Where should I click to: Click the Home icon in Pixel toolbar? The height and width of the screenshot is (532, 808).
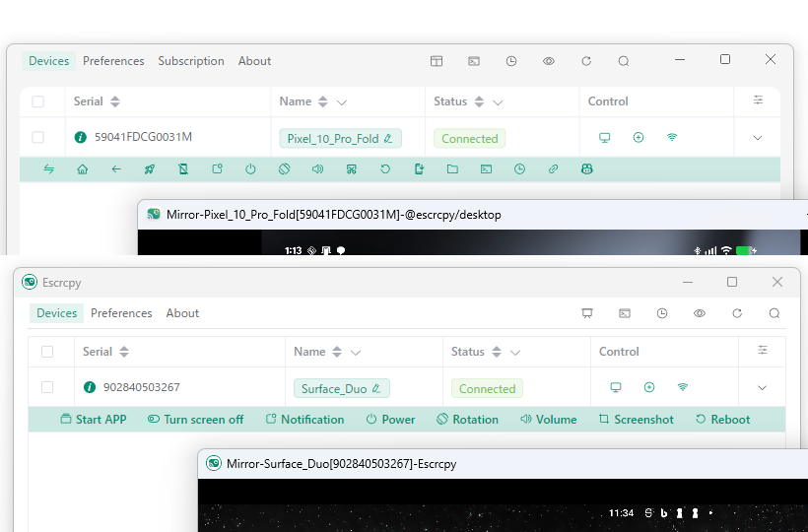click(83, 168)
